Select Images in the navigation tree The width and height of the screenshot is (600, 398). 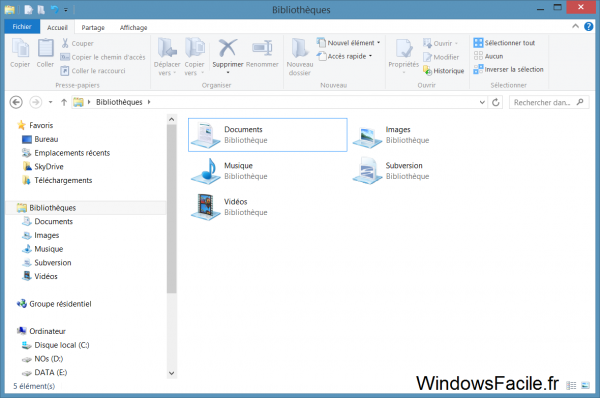41,235
